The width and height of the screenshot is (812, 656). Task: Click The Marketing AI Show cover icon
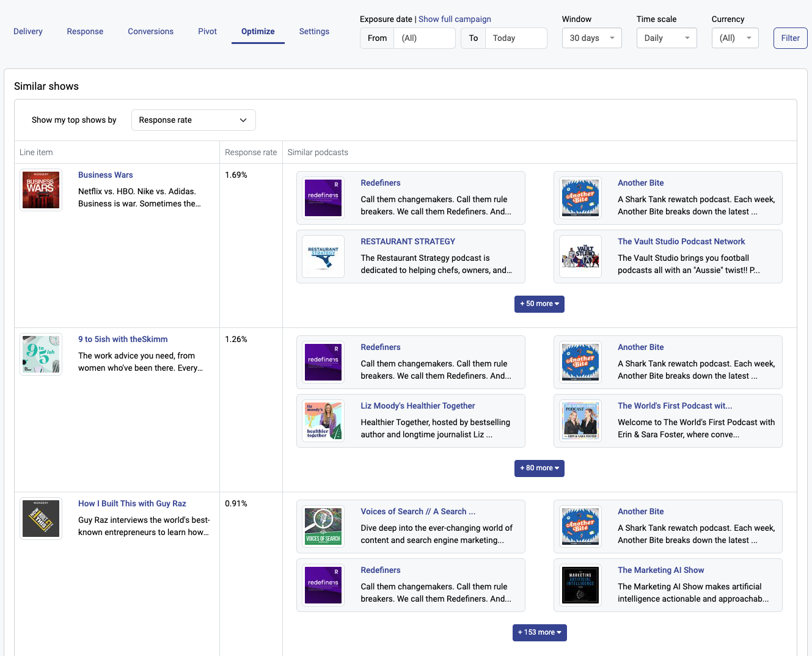[x=580, y=585]
